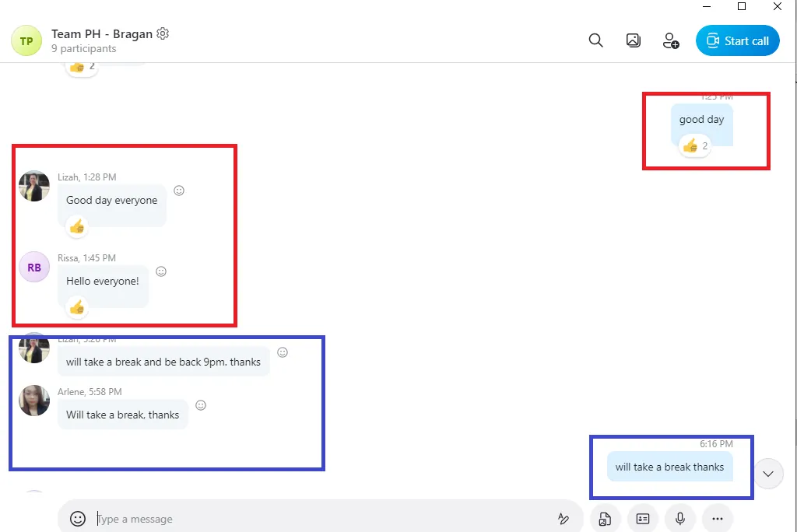Select "will take a break thanks" message
The height and width of the screenshot is (532, 797).
[670, 467]
